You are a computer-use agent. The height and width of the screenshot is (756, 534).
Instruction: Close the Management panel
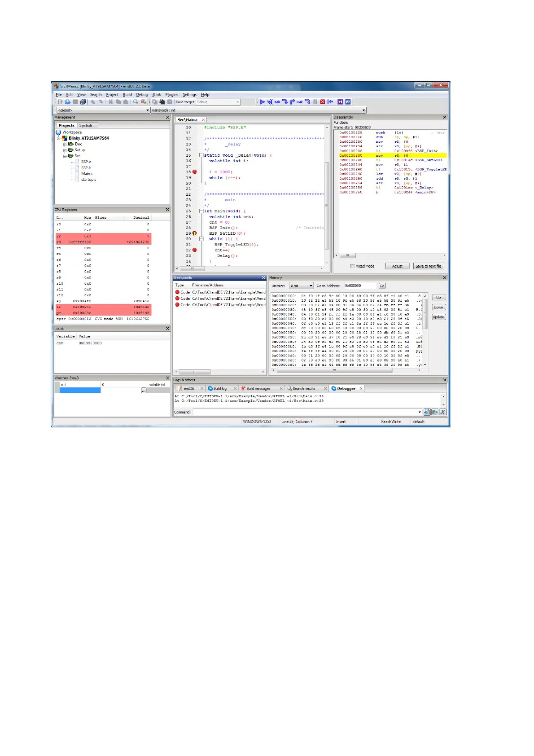(x=168, y=118)
